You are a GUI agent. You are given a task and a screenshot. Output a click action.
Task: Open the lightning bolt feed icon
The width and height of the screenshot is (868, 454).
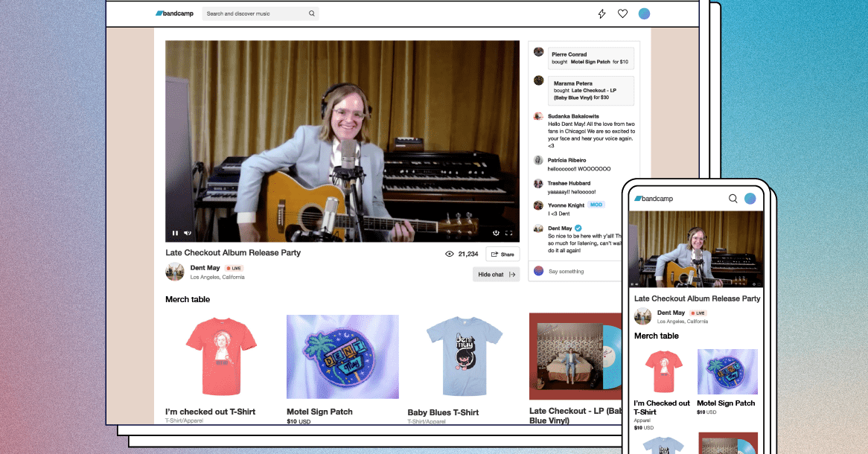[x=601, y=14]
